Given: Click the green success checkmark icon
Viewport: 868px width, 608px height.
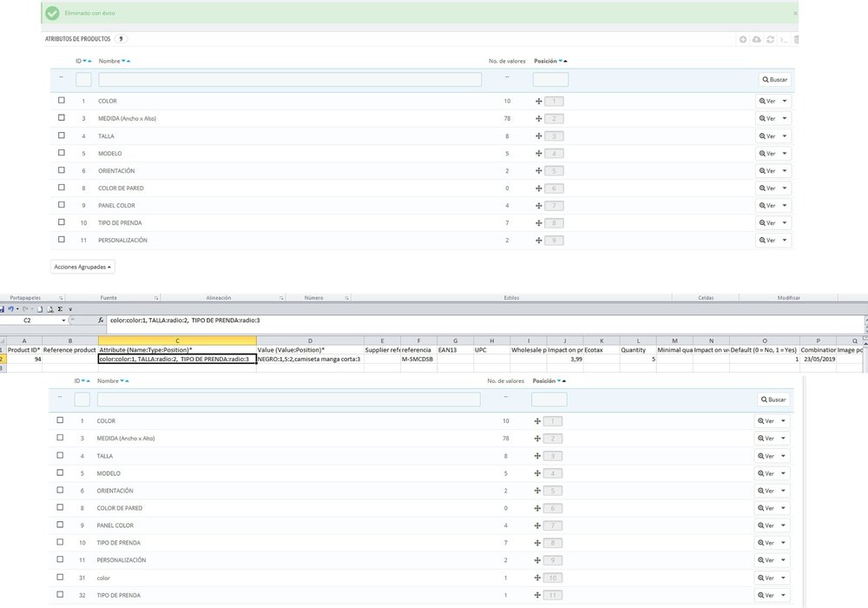Looking at the screenshot, I should [53, 14].
